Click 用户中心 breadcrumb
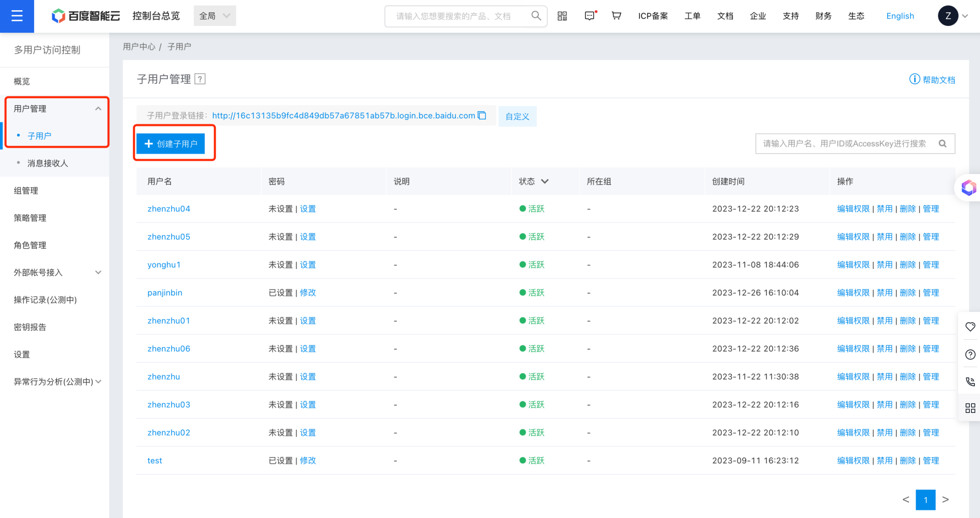This screenshot has height=518, width=980. (x=139, y=46)
